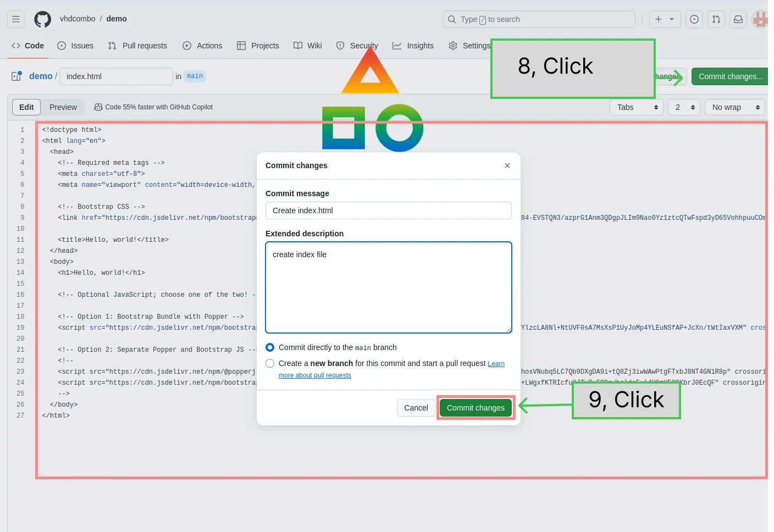Select Commit directly to the main branch
The image size is (774, 532).
[x=270, y=347]
